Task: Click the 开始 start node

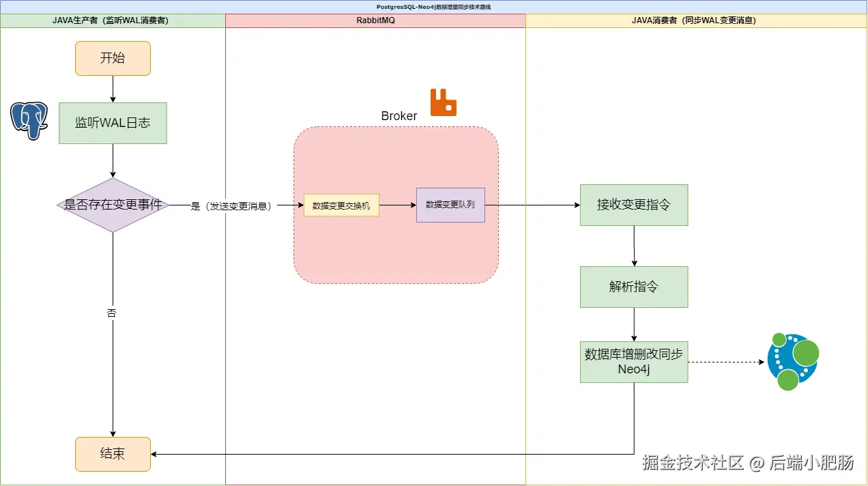Action: coord(113,58)
